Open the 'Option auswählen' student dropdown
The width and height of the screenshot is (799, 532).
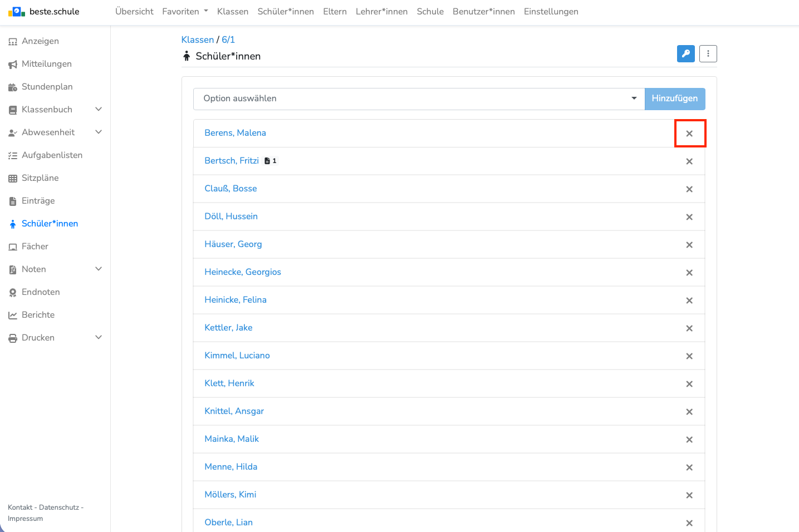point(419,99)
